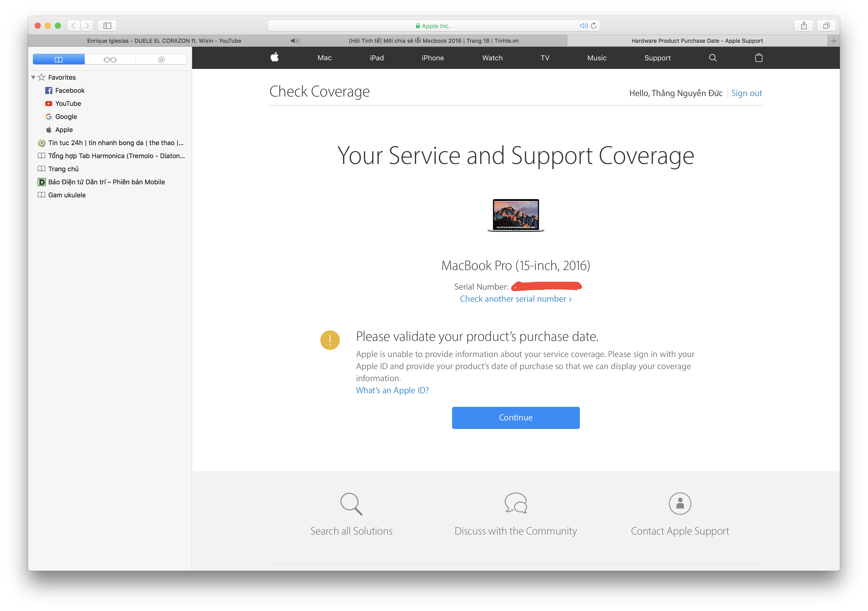Click Check another serial number link
Image resolution: width=868 pixels, height=611 pixels.
click(x=516, y=299)
